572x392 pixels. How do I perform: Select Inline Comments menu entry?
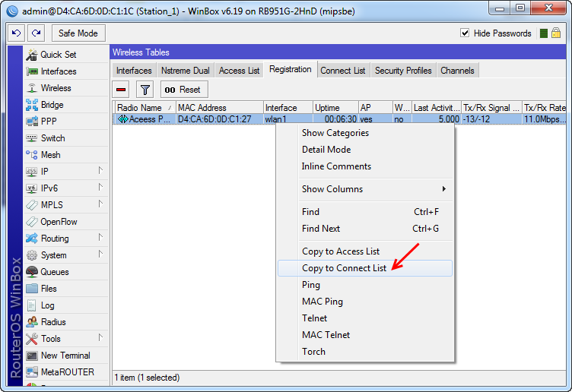click(x=365, y=166)
